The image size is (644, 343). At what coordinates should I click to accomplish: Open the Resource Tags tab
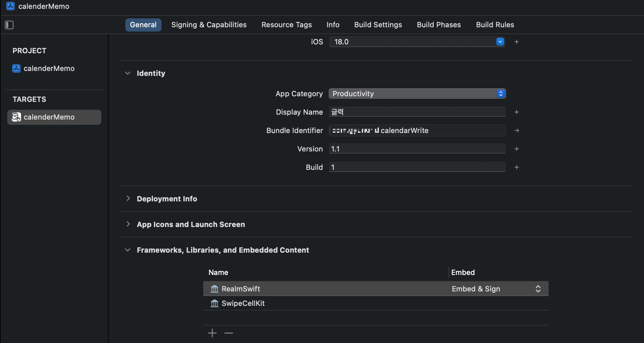click(x=286, y=25)
